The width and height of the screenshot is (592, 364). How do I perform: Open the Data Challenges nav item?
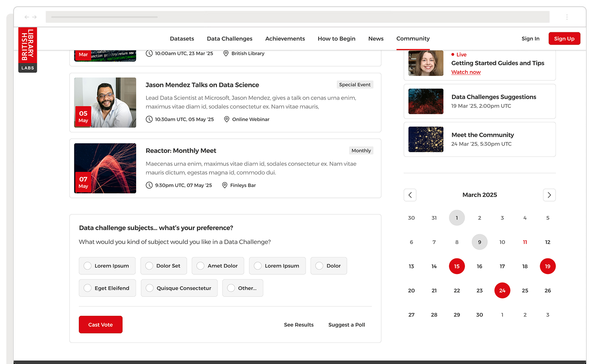230,39
